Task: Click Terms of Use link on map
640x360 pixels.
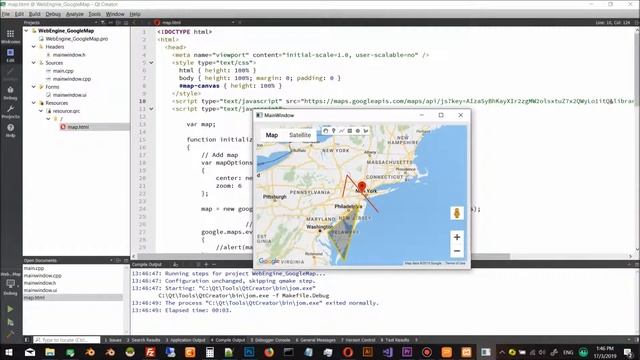Action: click(455, 263)
